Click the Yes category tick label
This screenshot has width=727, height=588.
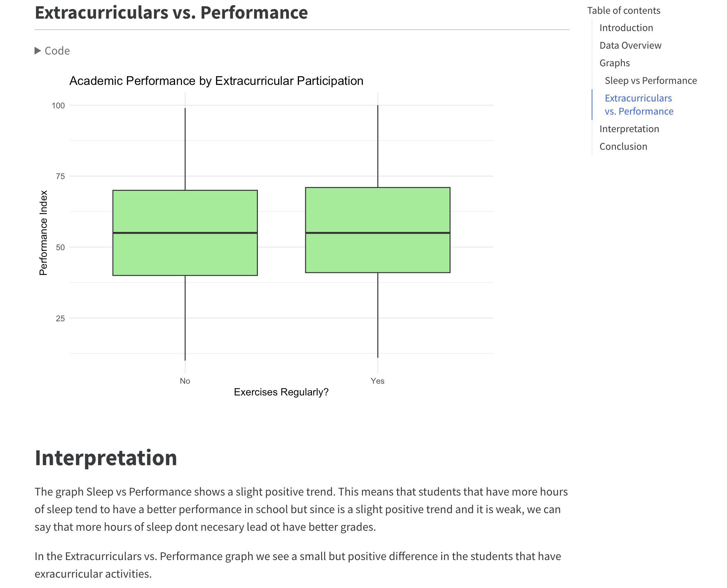[377, 381]
